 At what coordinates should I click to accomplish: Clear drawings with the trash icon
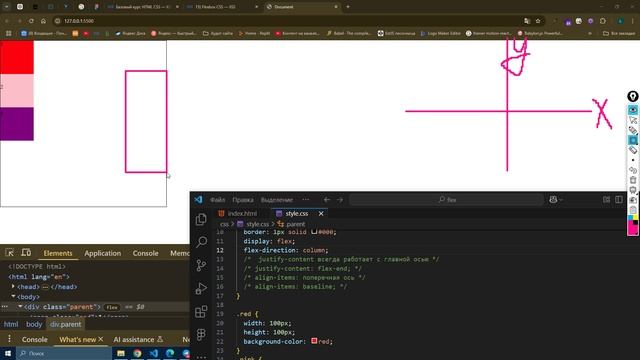coord(633,180)
